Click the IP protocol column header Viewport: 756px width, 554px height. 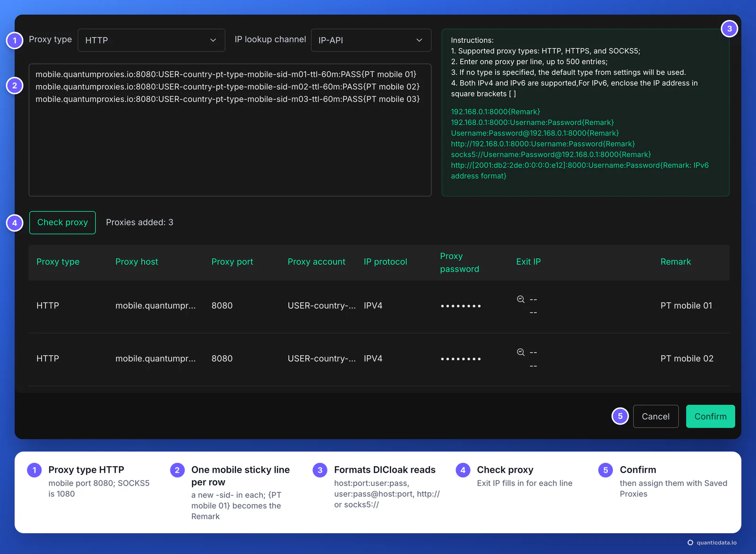pos(385,262)
